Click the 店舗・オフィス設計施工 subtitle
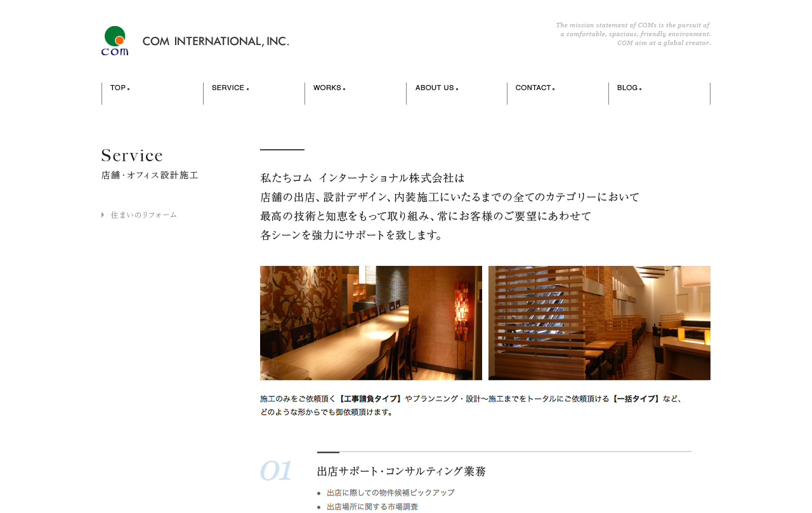Screen dimensions: 812x513 150,175
